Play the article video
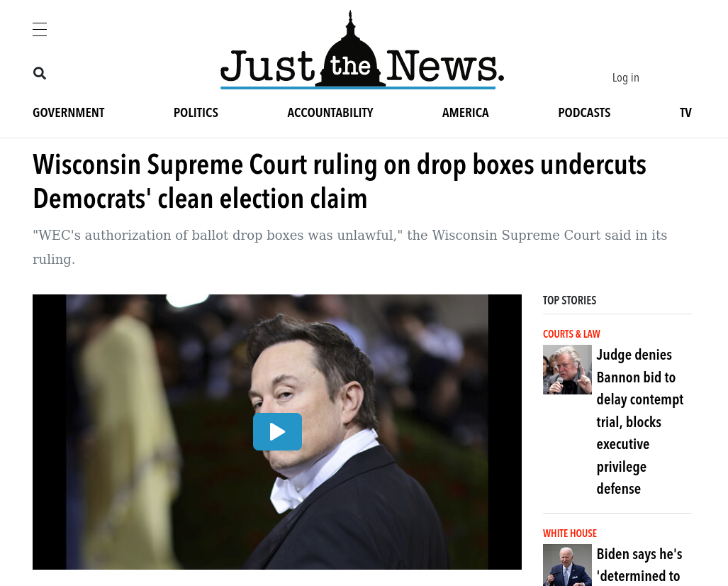 click(x=277, y=432)
